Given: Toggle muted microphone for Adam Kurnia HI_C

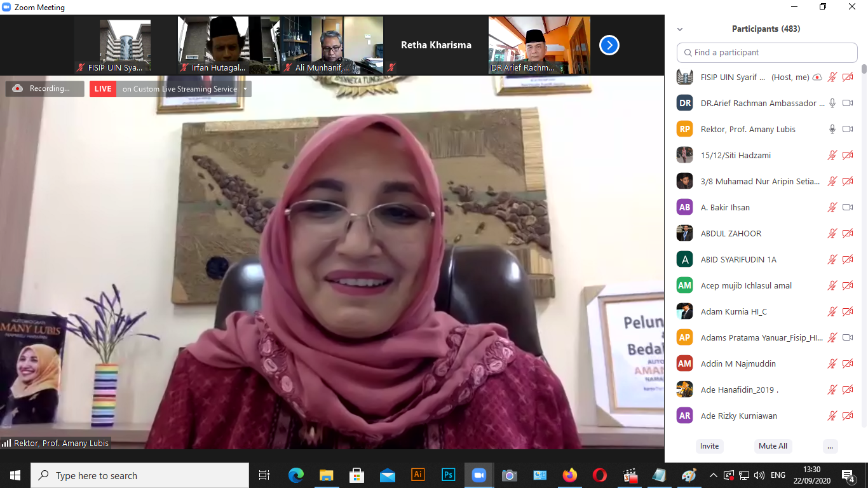Looking at the screenshot, I should pyautogui.click(x=832, y=311).
